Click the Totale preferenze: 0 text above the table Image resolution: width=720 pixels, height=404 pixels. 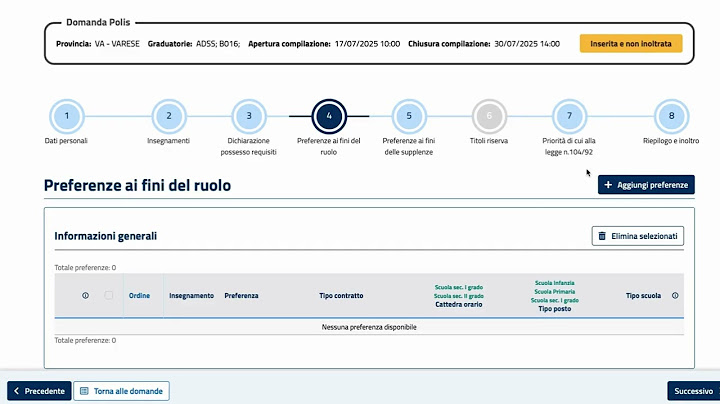pyautogui.click(x=85, y=267)
